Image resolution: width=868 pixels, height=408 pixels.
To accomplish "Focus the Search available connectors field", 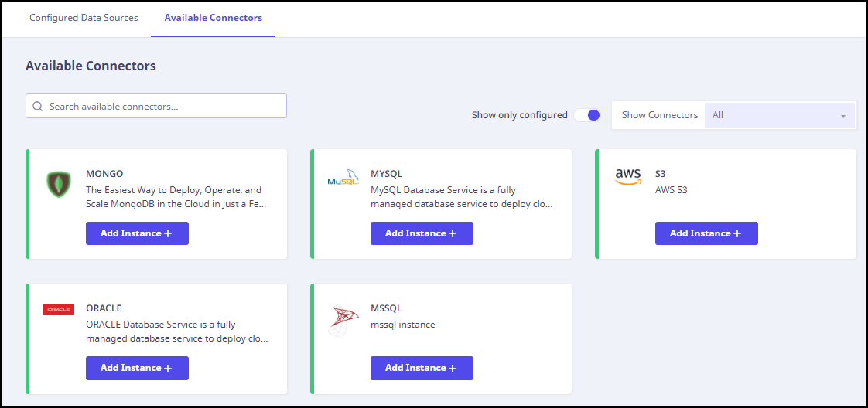I will point(156,106).
